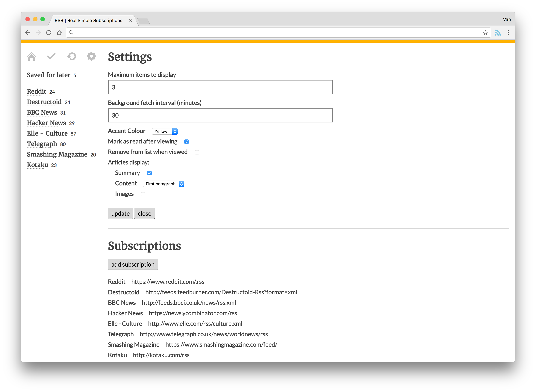Image resolution: width=536 pixels, height=392 pixels.
Task: Click the Maximum items to display field
Action: [x=220, y=87]
